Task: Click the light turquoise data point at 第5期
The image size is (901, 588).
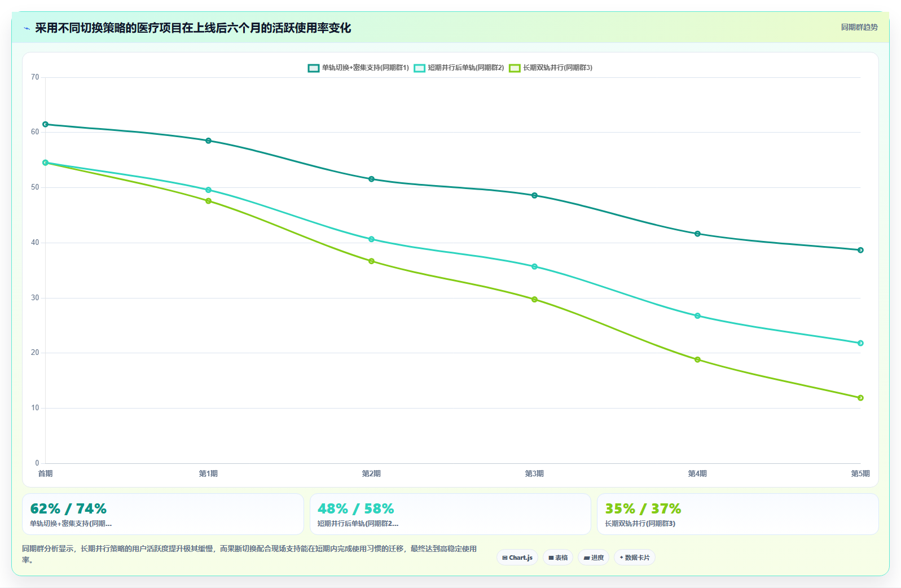Action: [x=860, y=343]
